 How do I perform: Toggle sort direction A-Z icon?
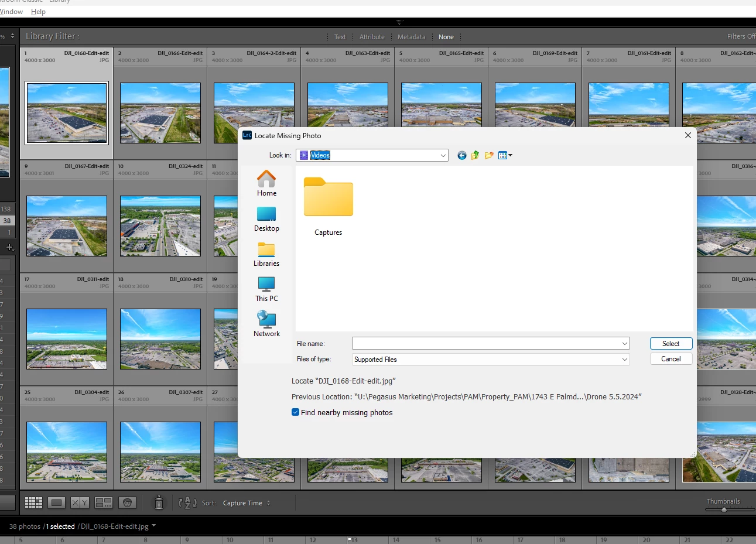(x=187, y=502)
